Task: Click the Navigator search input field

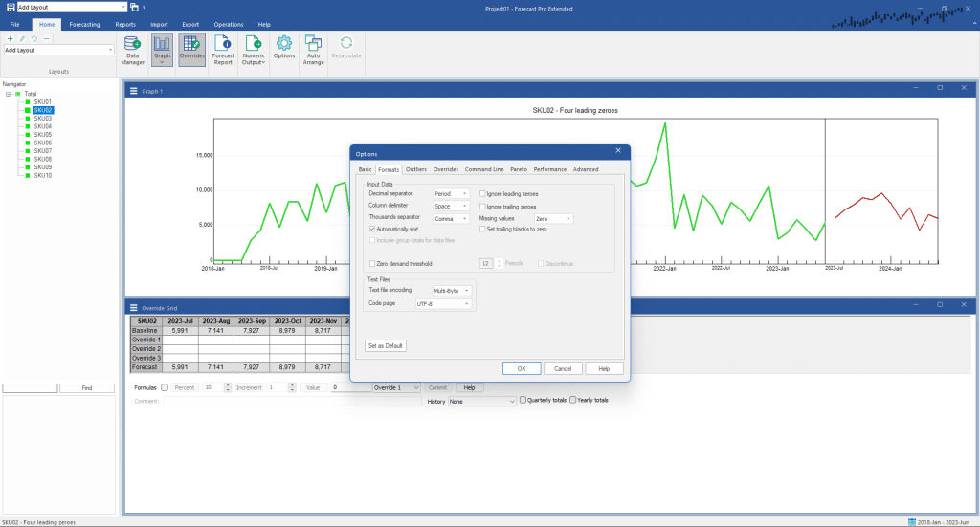Action: click(x=30, y=388)
